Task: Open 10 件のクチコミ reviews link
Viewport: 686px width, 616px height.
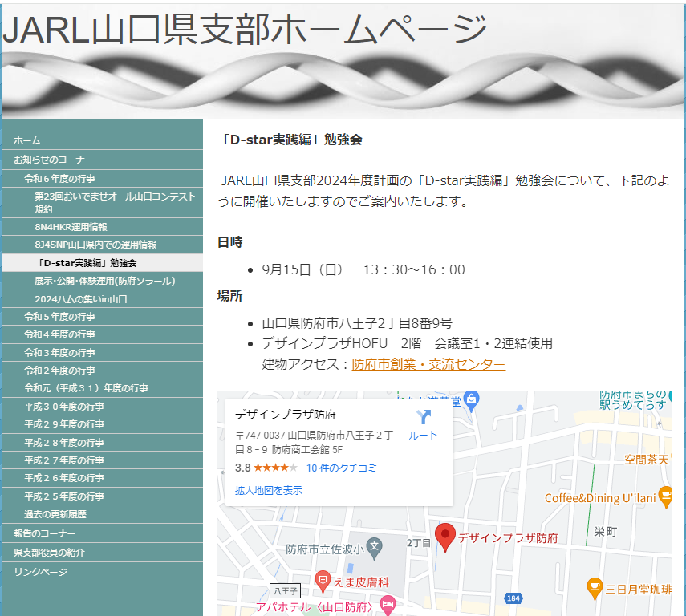Action: click(341, 468)
